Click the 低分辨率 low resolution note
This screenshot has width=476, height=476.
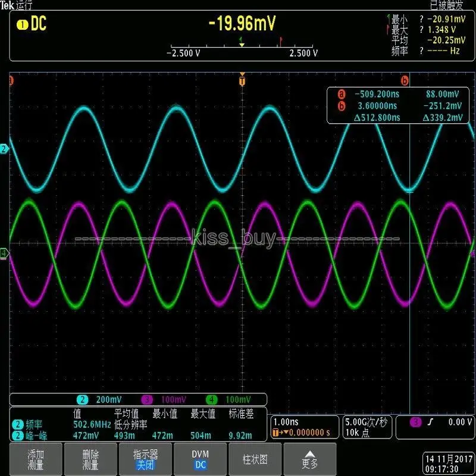tap(130, 424)
